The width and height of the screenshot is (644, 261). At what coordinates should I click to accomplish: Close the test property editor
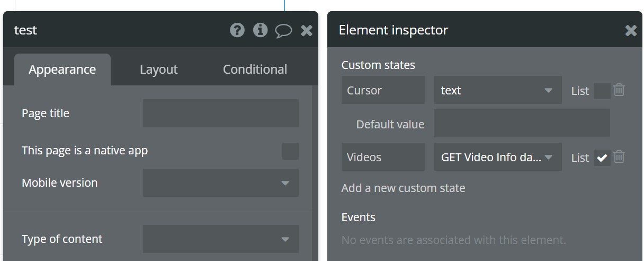pos(307,31)
